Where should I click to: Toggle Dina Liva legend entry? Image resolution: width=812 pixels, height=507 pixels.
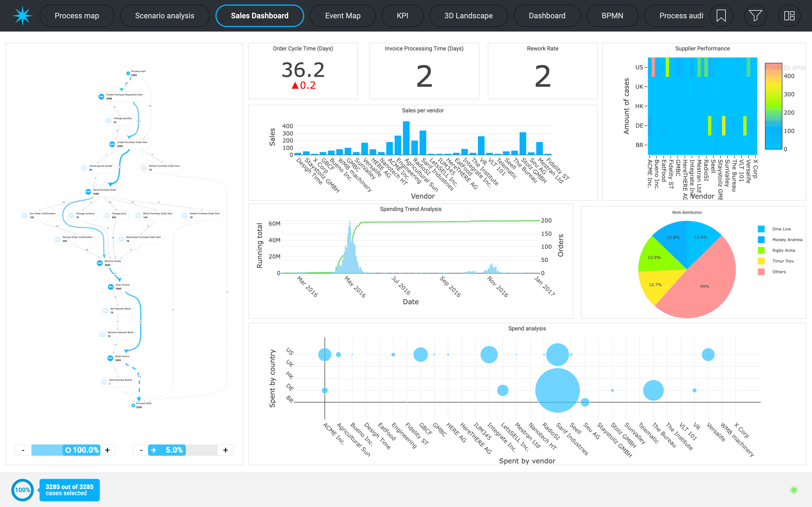781,229
